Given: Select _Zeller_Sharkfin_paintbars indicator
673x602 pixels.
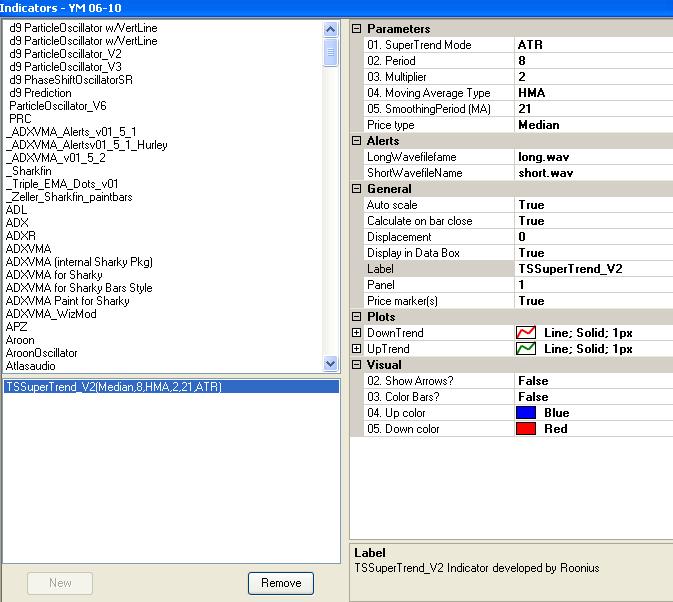Looking at the screenshot, I should coord(70,197).
